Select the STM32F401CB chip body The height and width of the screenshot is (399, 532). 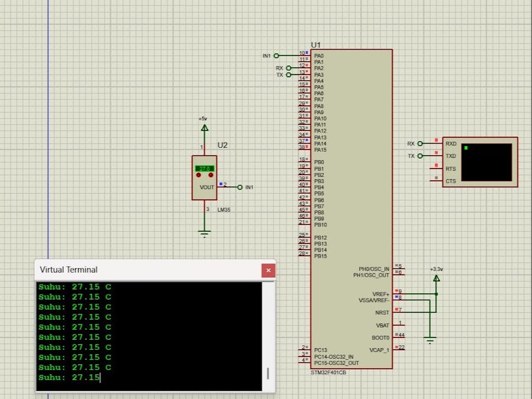351,207
